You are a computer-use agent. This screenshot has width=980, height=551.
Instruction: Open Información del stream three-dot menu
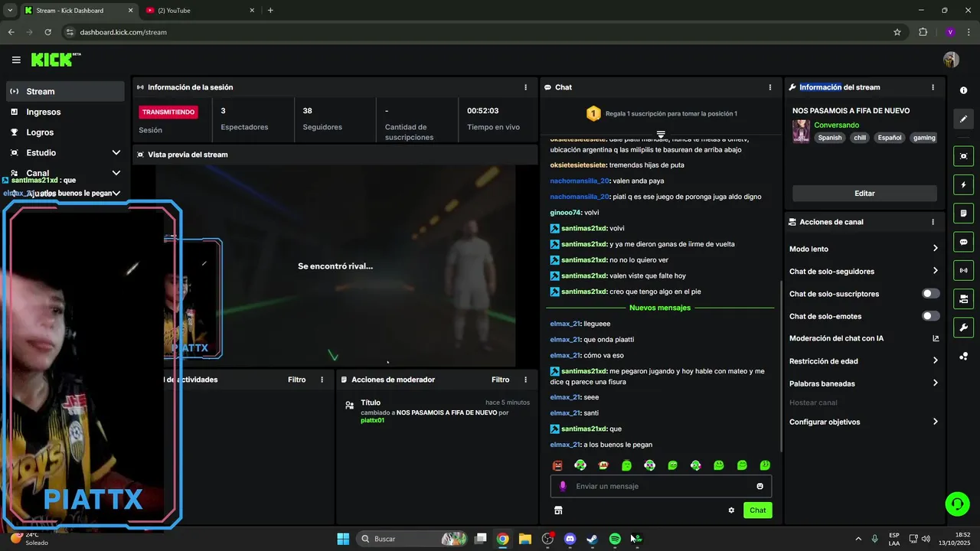click(933, 87)
